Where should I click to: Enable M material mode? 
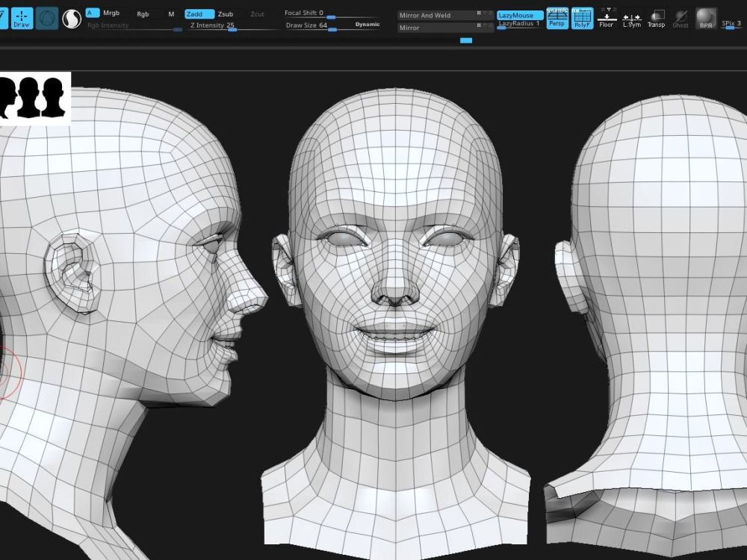coord(172,14)
